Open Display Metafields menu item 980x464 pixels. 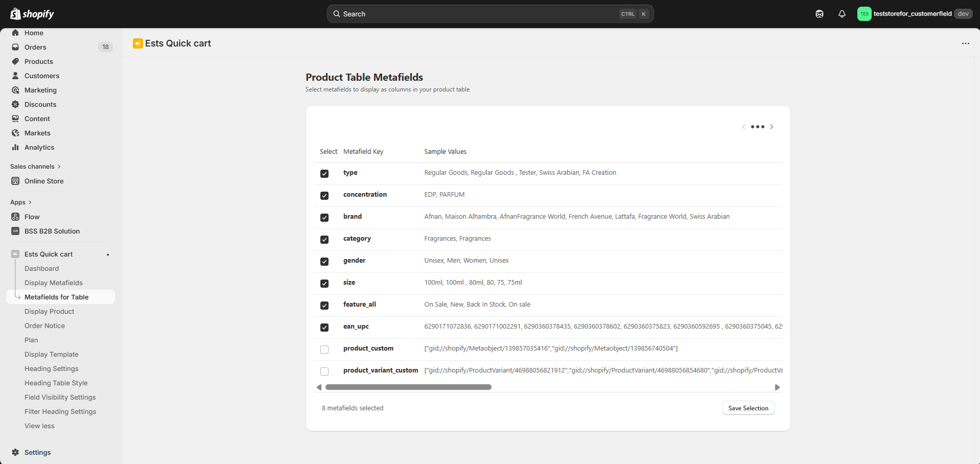[x=54, y=283]
